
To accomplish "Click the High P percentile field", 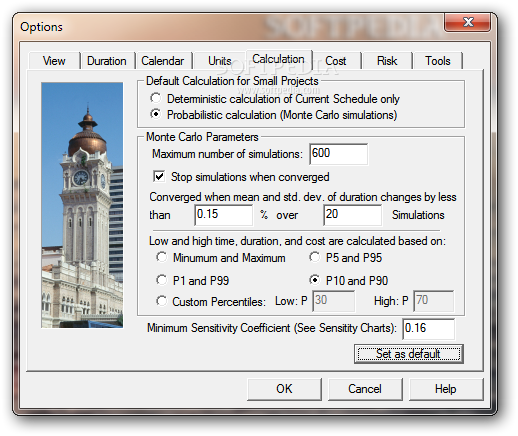I will coord(433,301).
